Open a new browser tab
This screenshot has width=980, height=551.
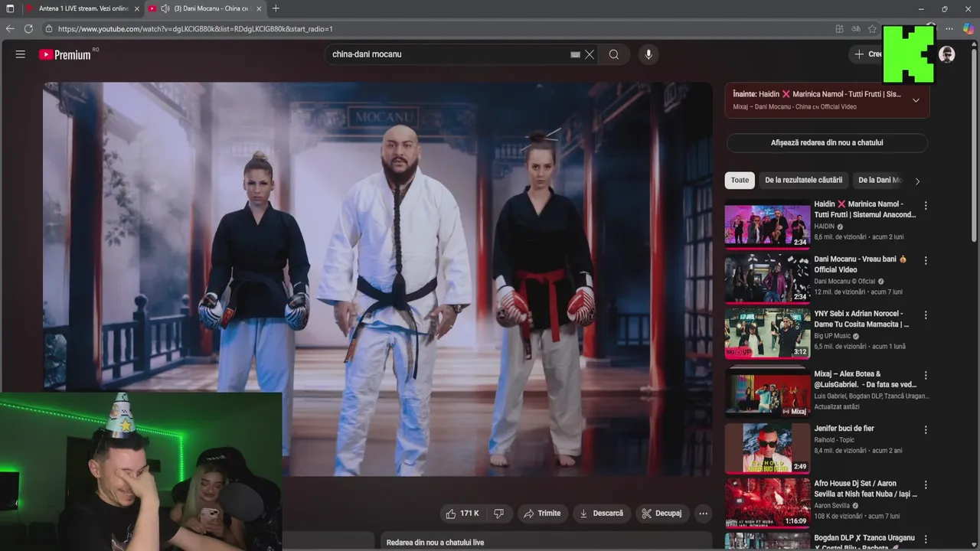[276, 8]
